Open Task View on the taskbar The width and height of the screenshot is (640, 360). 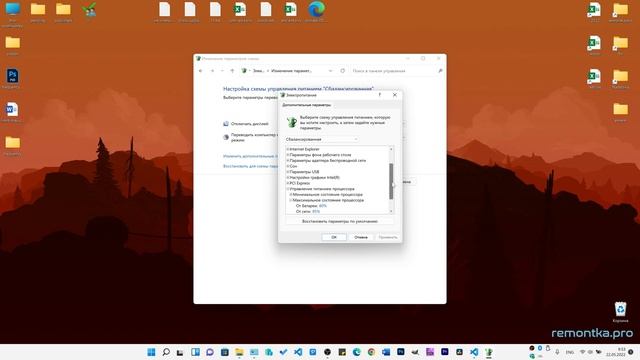180,352
